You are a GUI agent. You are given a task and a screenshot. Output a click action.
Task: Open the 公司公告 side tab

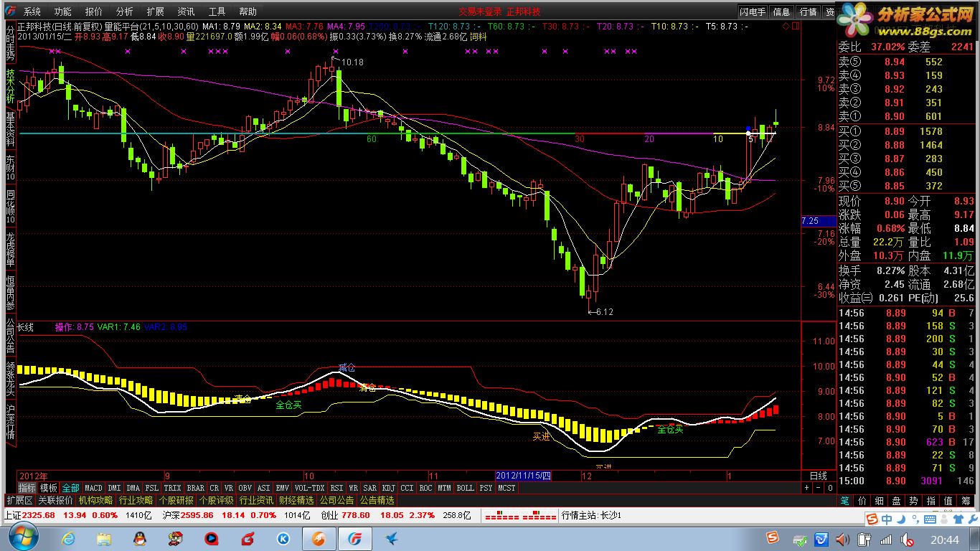click(10, 336)
